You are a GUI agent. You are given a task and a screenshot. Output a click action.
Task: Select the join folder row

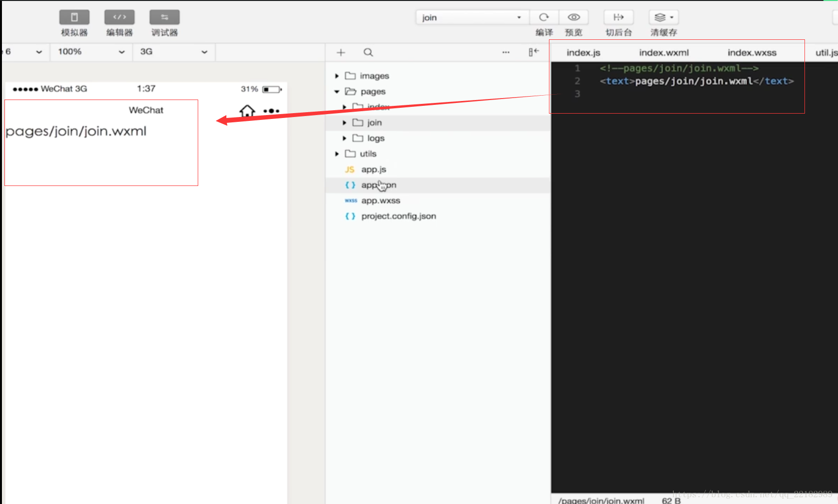pyautogui.click(x=438, y=123)
